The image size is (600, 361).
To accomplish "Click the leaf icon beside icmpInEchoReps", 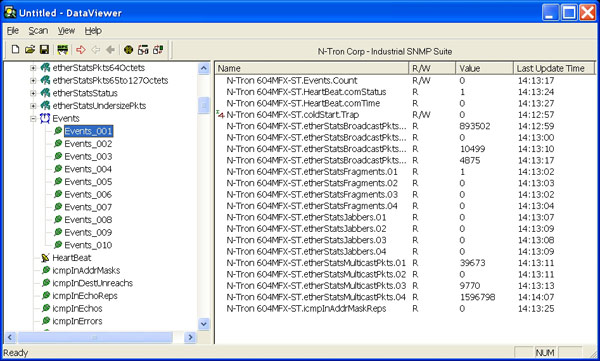I will 46,295.
